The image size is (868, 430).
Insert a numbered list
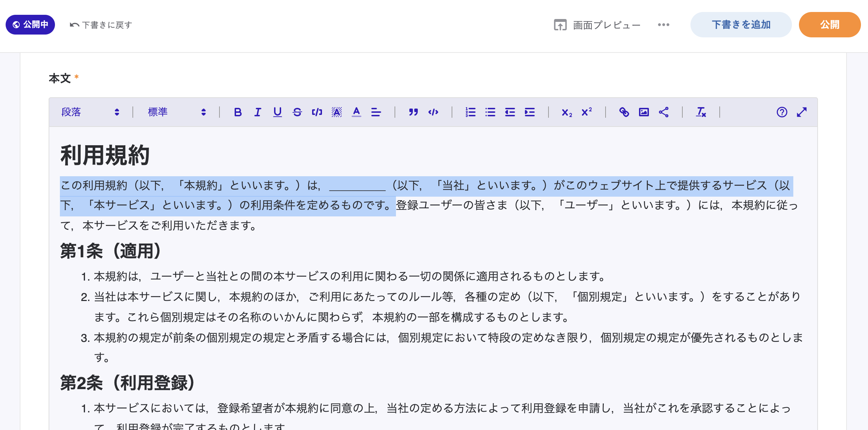point(470,112)
